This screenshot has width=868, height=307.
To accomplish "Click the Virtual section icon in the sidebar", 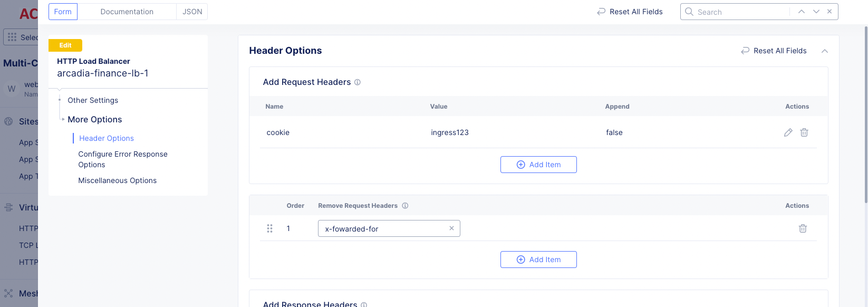I will (x=8, y=207).
